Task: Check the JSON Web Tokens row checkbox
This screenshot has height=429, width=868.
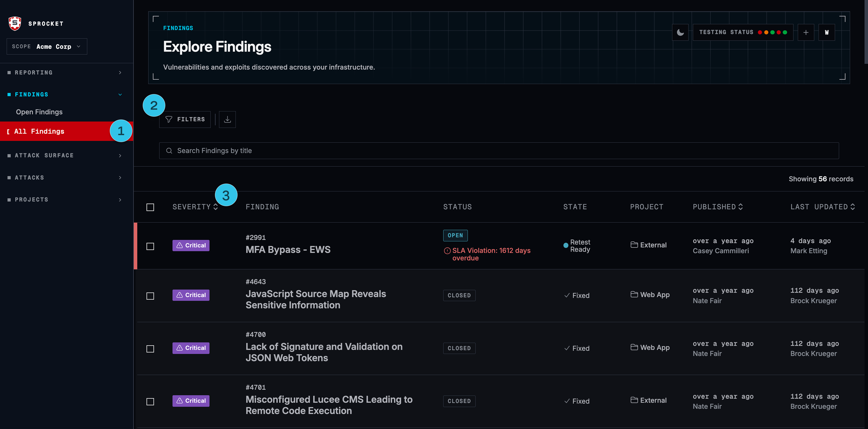Action: [150, 349]
